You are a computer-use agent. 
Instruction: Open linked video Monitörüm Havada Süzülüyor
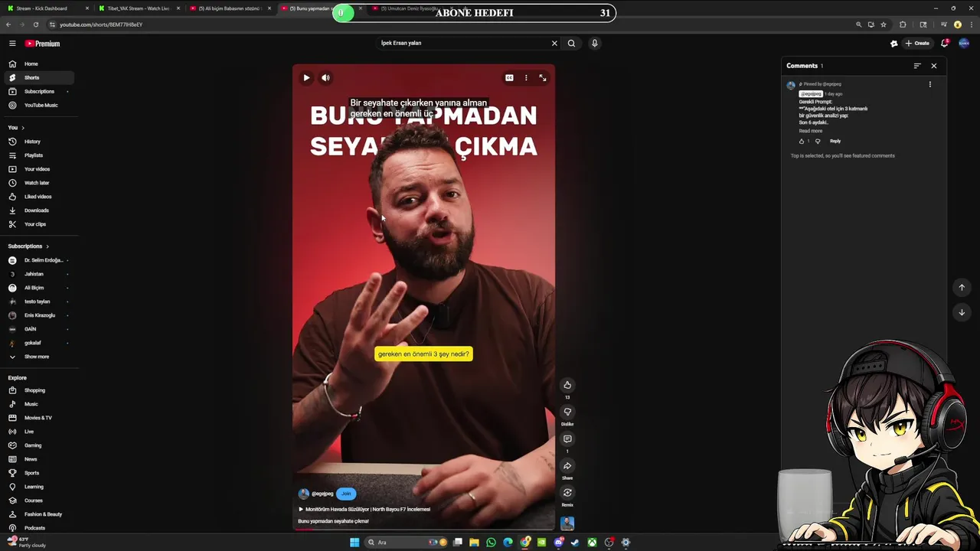pyautogui.click(x=364, y=509)
